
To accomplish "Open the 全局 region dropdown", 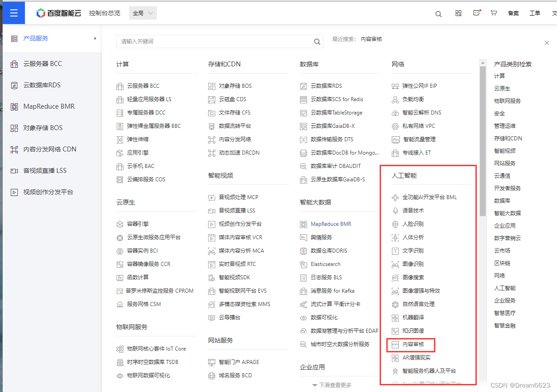I will click(x=143, y=13).
